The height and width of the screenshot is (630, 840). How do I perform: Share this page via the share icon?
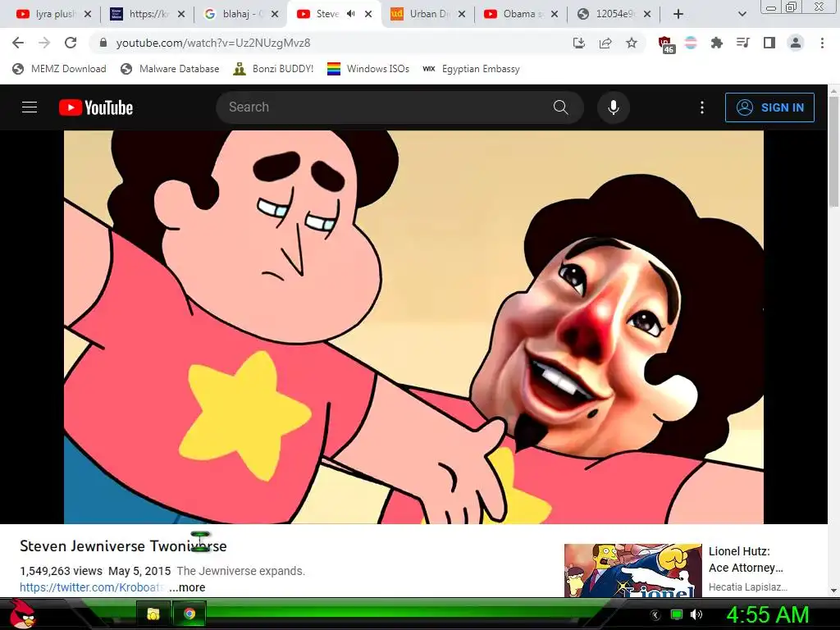(605, 43)
